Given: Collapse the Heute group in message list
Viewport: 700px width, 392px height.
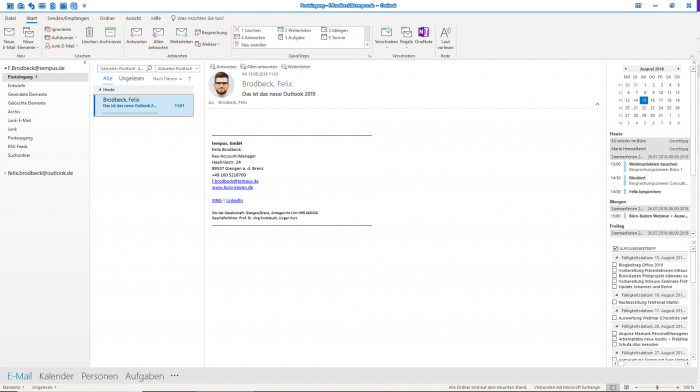Looking at the screenshot, I should point(100,90).
